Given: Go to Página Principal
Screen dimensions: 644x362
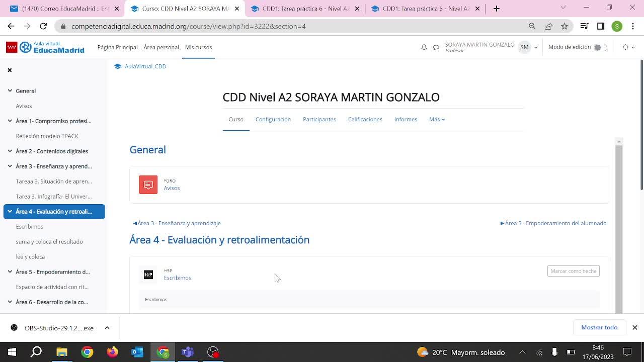Looking at the screenshot, I should click(x=118, y=47).
